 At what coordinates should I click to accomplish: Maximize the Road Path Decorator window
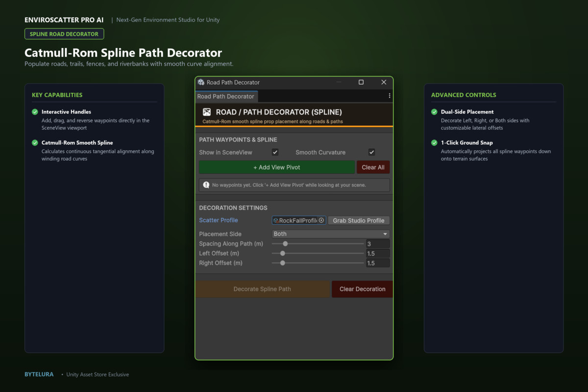(x=361, y=82)
